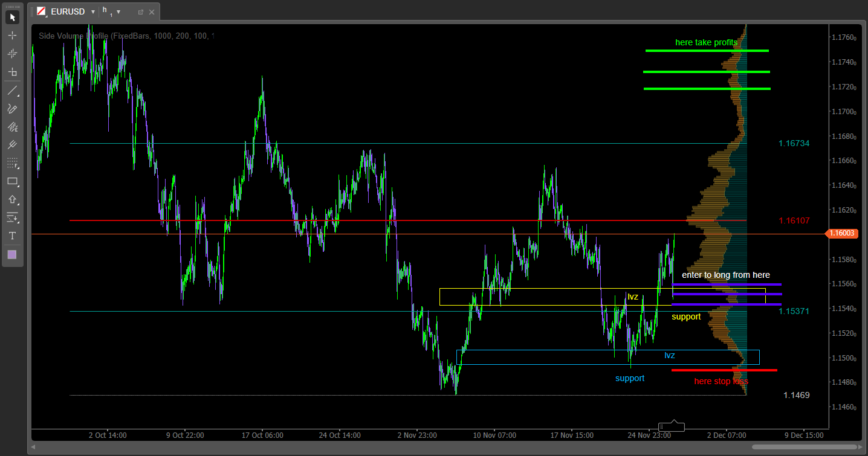Click the time axis marker handle
This screenshot has height=456, width=868.
pyautogui.click(x=671, y=427)
